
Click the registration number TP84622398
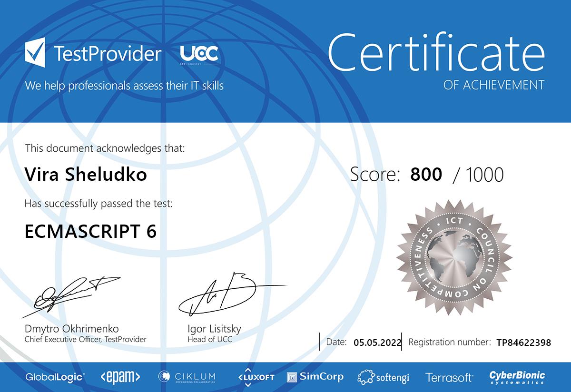(x=523, y=342)
